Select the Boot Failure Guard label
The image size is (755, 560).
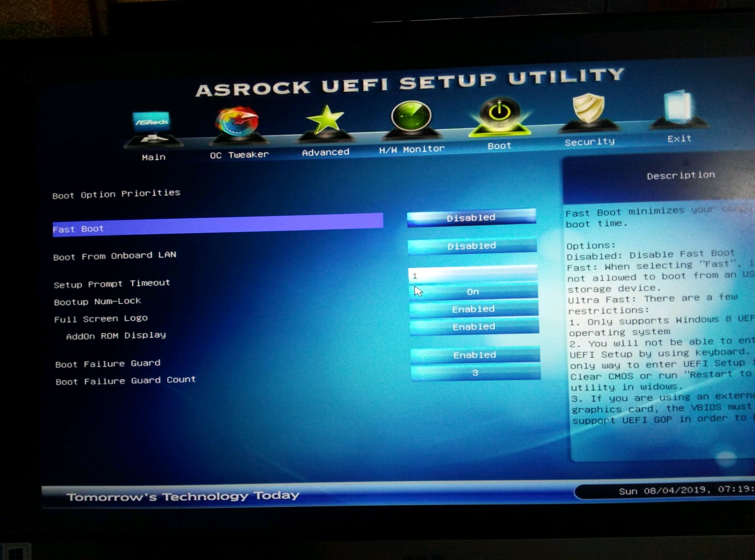click(108, 364)
